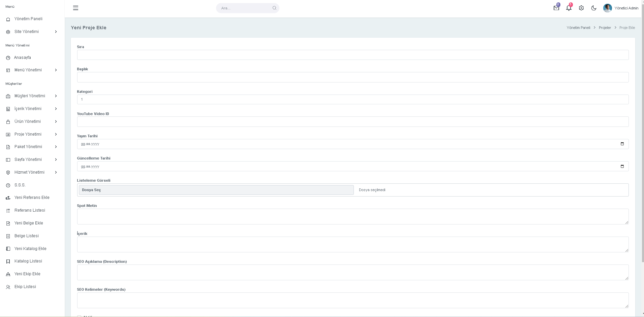
Task: Click the Ekip Listesi user icon
Action: pyautogui.click(x=8, y=287)
